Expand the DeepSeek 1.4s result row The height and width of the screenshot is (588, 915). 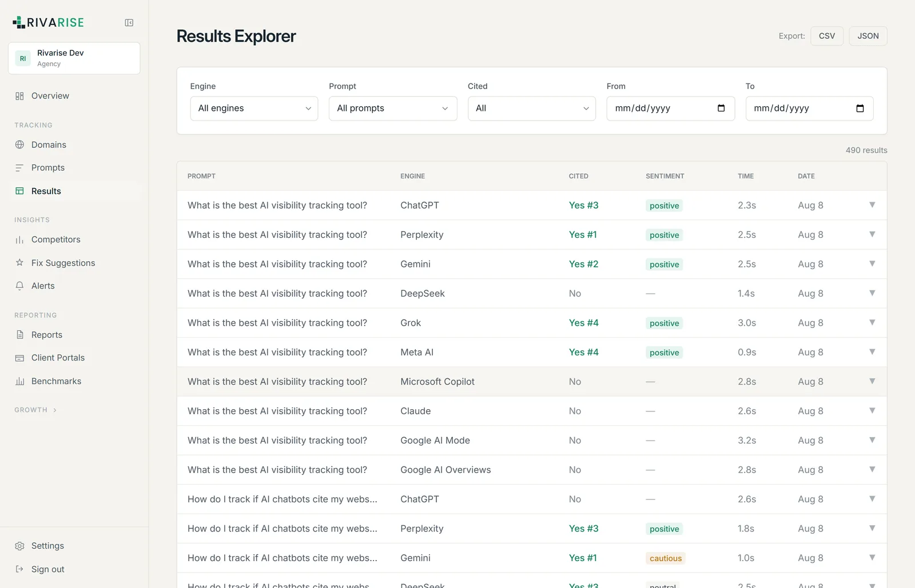click(872, 293)
